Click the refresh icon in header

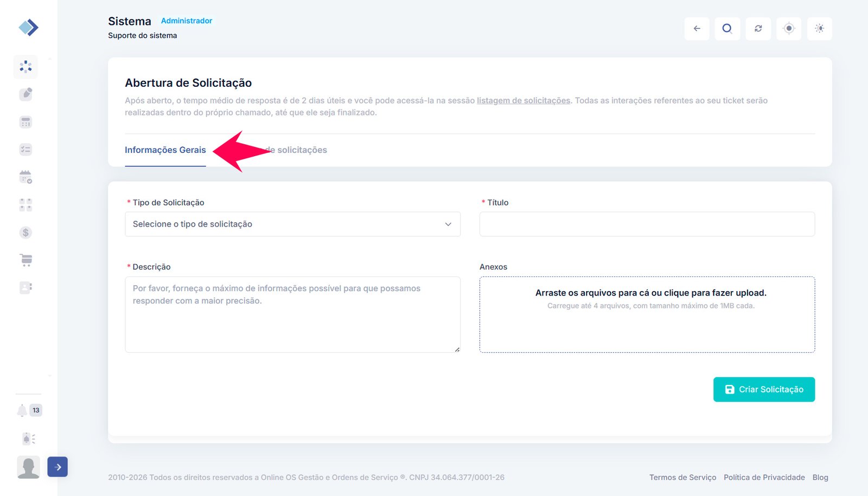[x=758, y=29]
